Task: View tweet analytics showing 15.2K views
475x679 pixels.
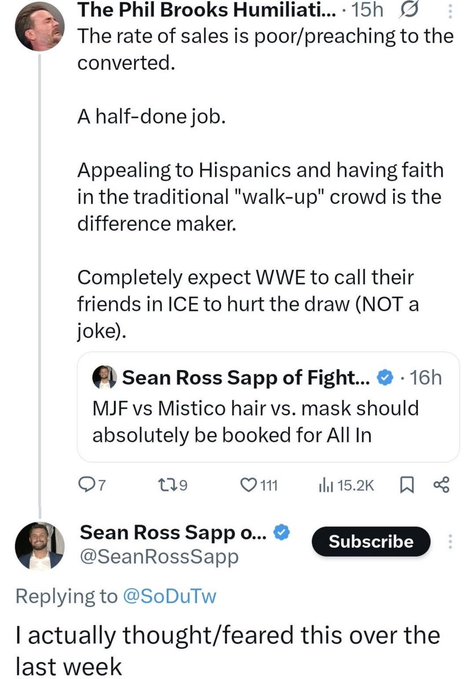Action: click(x=346, y=485)
